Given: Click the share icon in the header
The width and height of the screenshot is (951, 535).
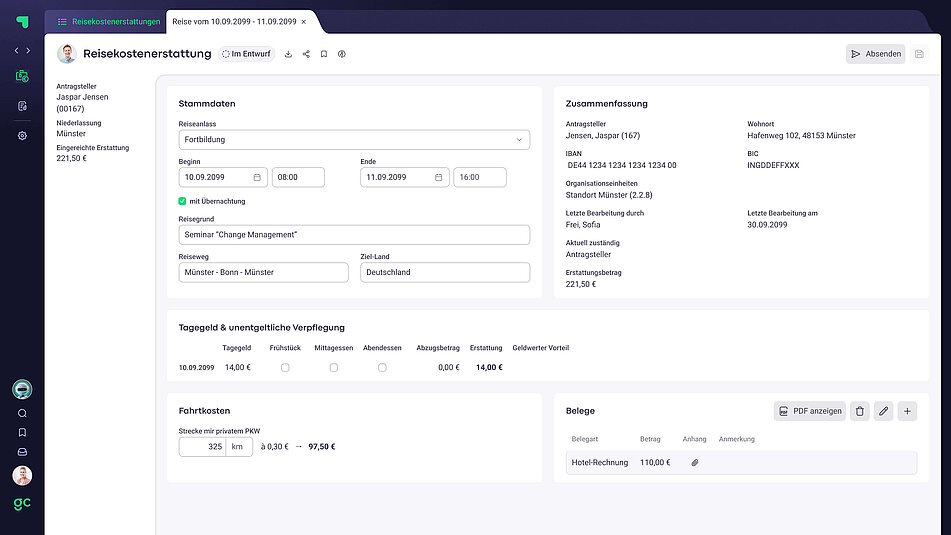Looking at the screenshot, I should point(306,54).
